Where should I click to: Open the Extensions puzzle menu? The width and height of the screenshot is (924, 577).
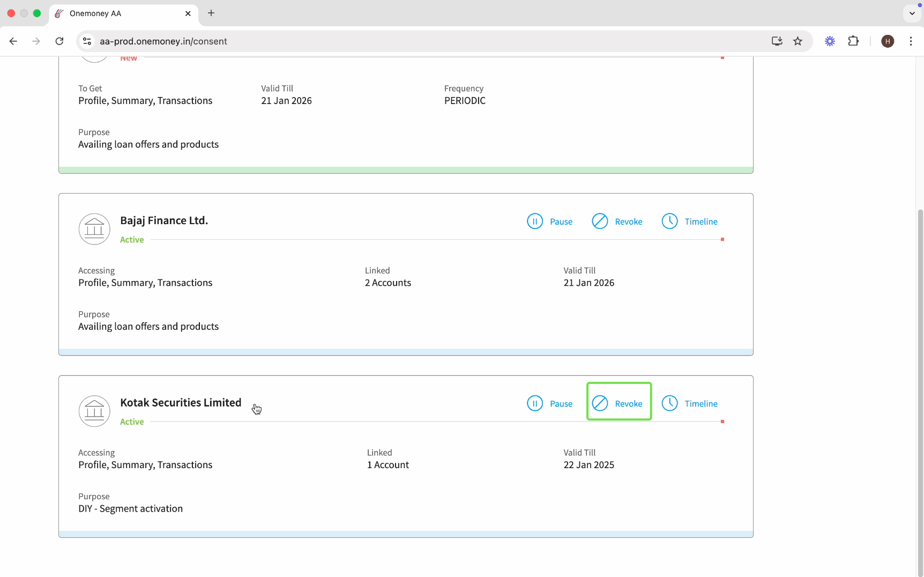click(853, 41)
